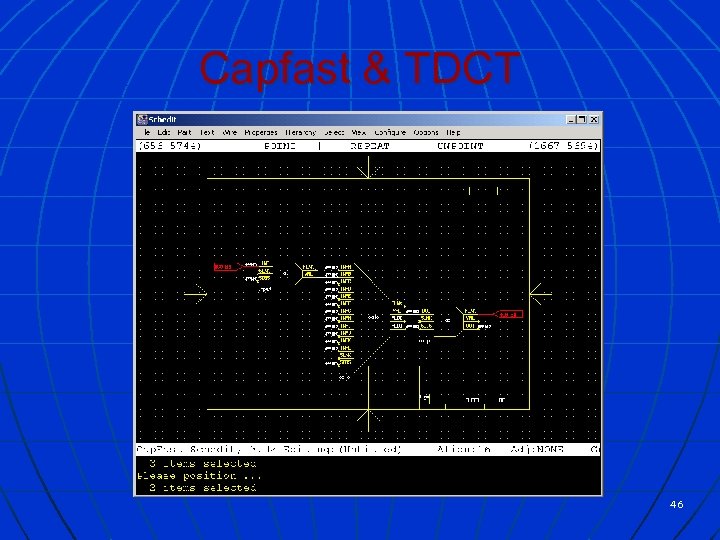720x540 pixels.
Task: Click the 'Please position ...' message line
Action: pos(199,476)
